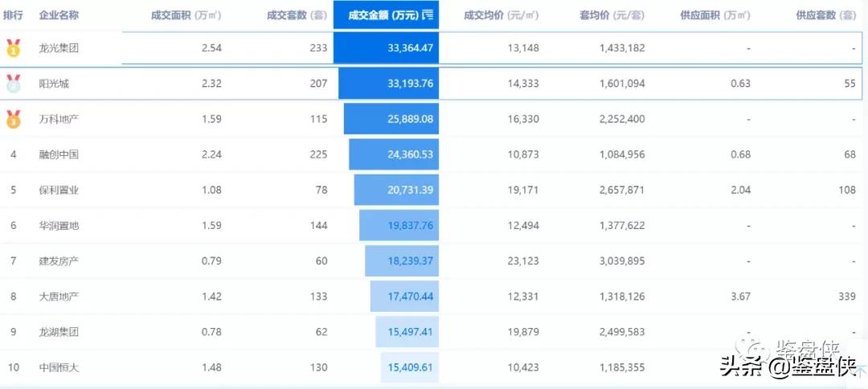Click unit price 1,601,094
The image size is (868, 389).
coord(622,84)
